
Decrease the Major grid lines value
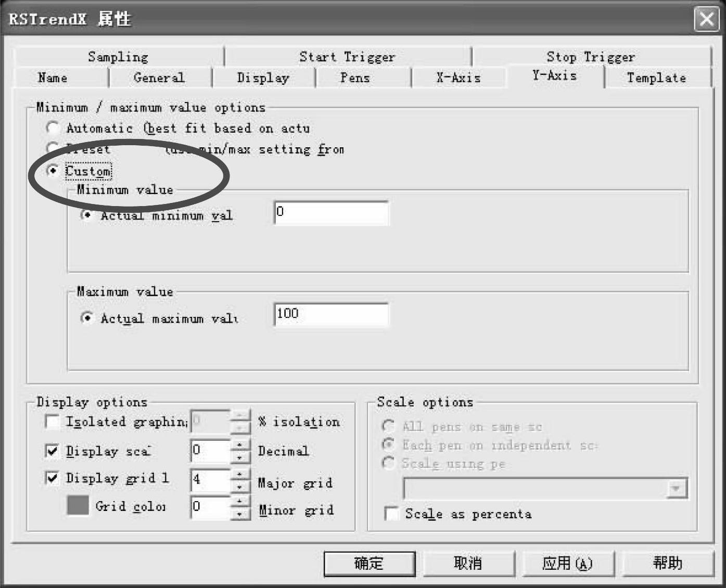[x=239, y=487]
